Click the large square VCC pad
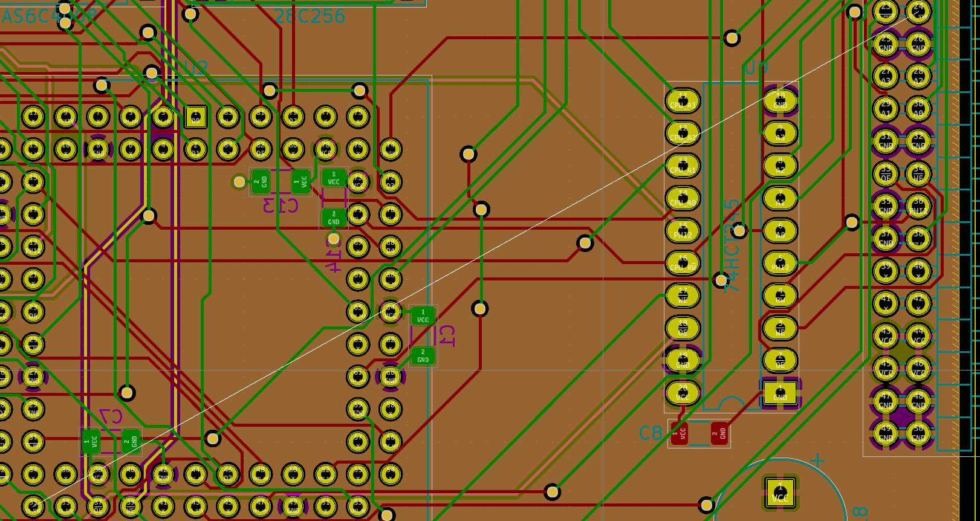 point(780,493)
